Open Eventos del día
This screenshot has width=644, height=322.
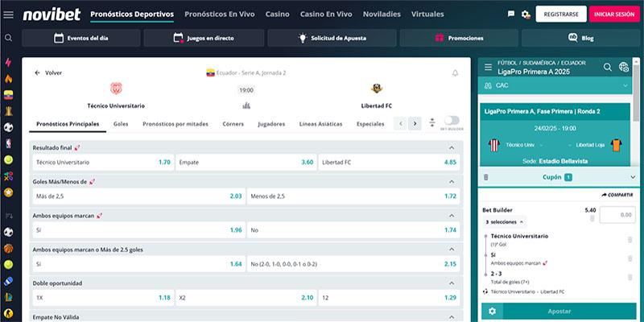click(81, 38)
